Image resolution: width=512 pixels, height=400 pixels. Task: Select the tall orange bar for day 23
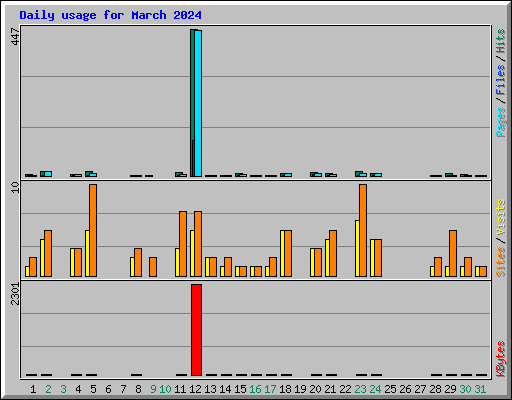(363, 230)
